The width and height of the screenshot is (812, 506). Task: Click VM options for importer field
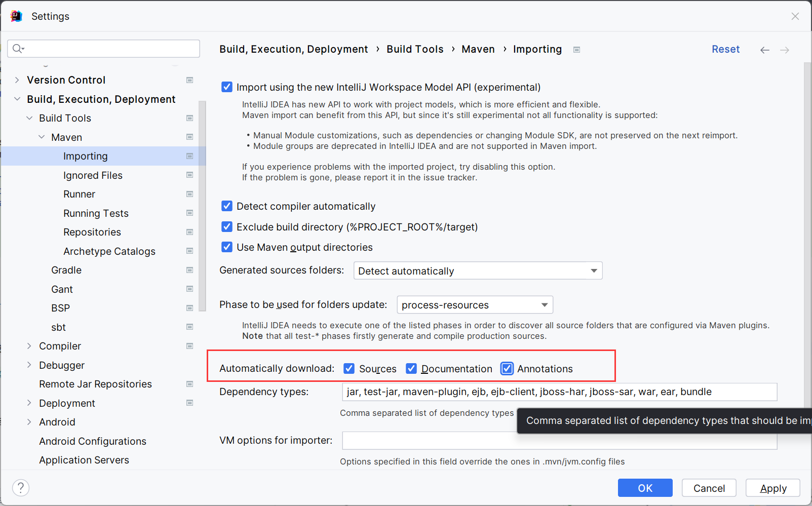click(560, 441)
